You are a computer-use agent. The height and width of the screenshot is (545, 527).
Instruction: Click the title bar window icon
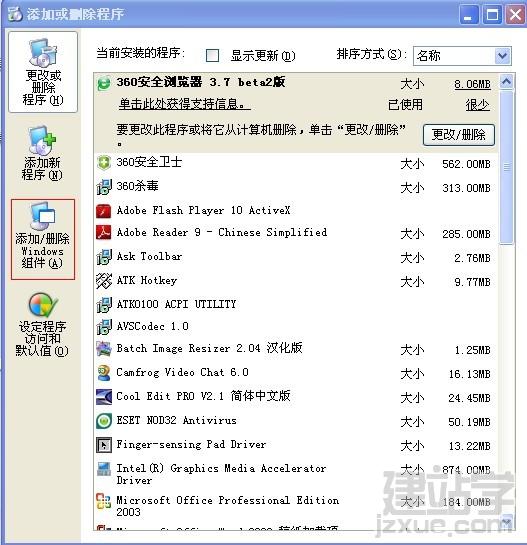point(15,14)
